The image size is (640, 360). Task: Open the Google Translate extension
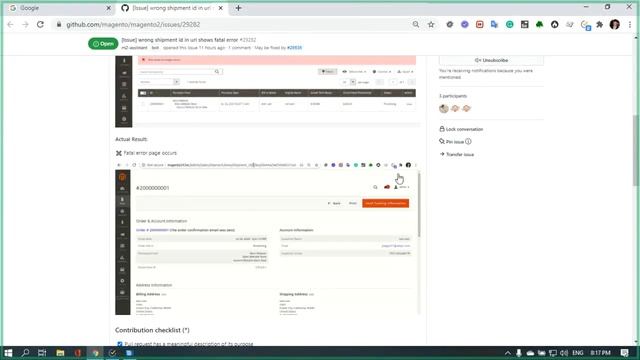(x=494, y=24)
